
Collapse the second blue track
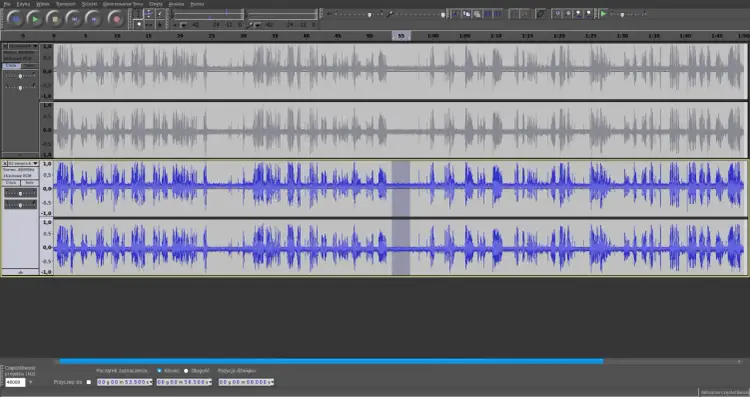pos(20,272)
